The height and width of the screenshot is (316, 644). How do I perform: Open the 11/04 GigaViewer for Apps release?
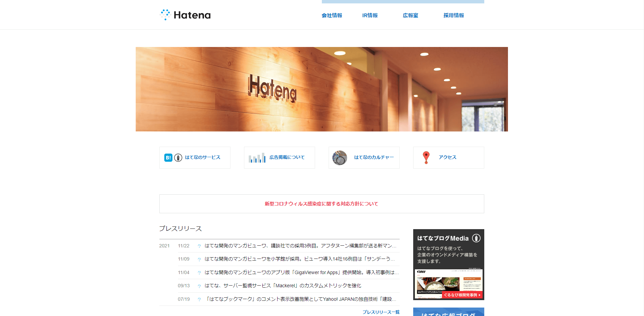pyautogui.click(x=302, y=272)
